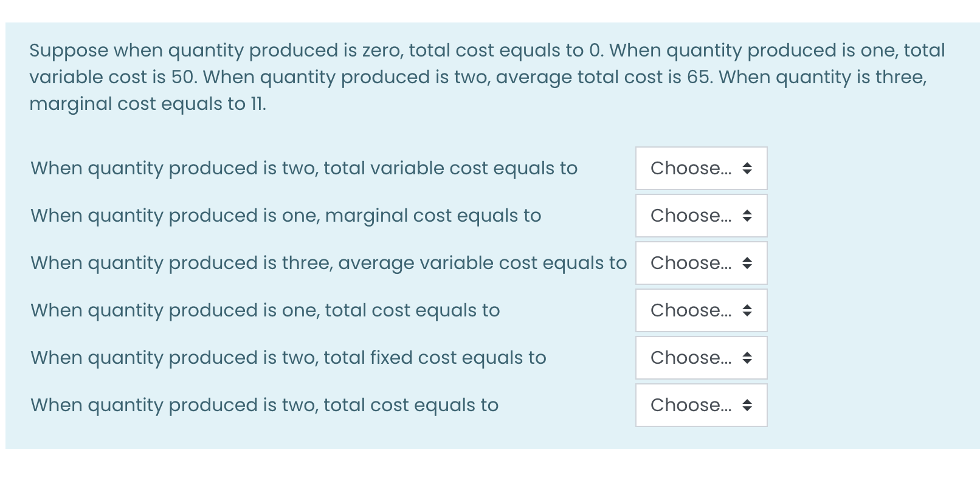Click the arrows icon on the average variable cost selector
This screenshot has width=980, height=478.
point(747,263)
